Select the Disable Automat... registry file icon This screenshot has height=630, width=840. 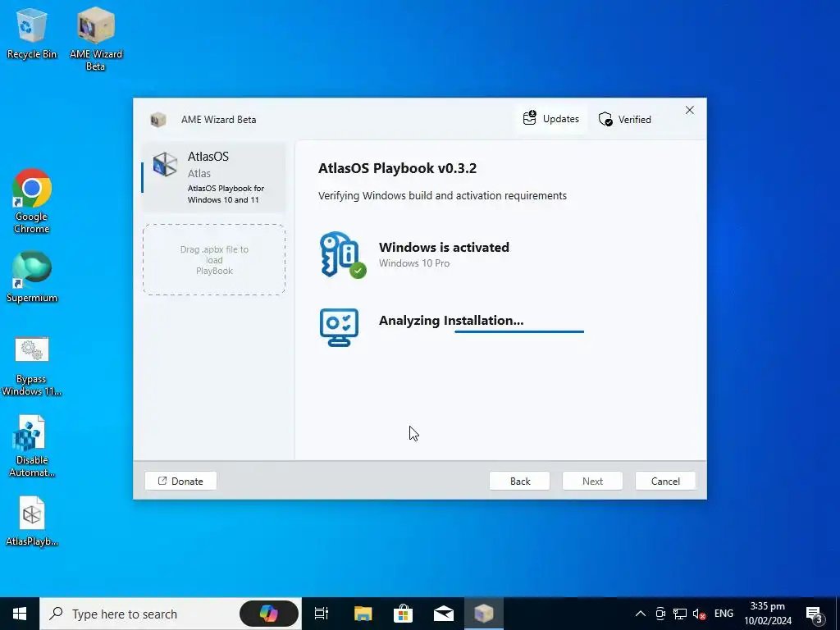32,446
